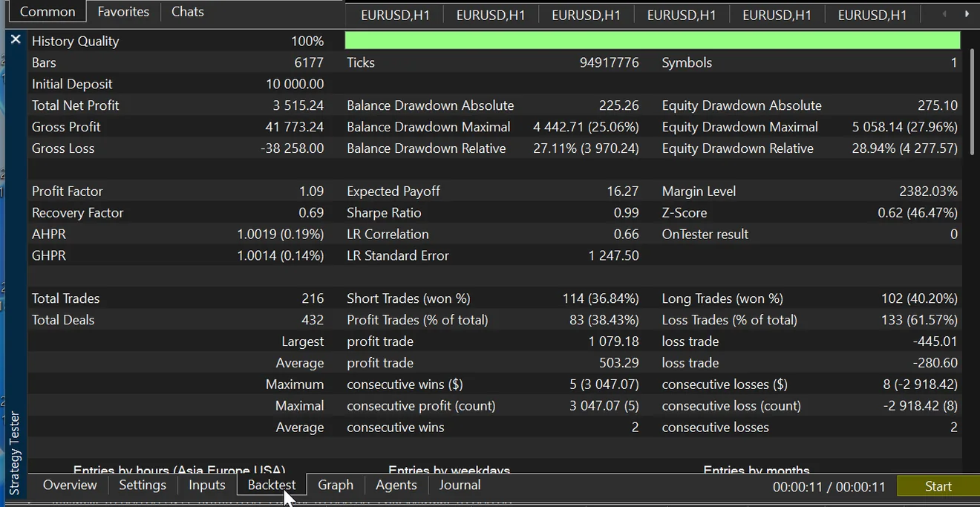Click the Z-Score value 0.62 (46.47%)

918,213
